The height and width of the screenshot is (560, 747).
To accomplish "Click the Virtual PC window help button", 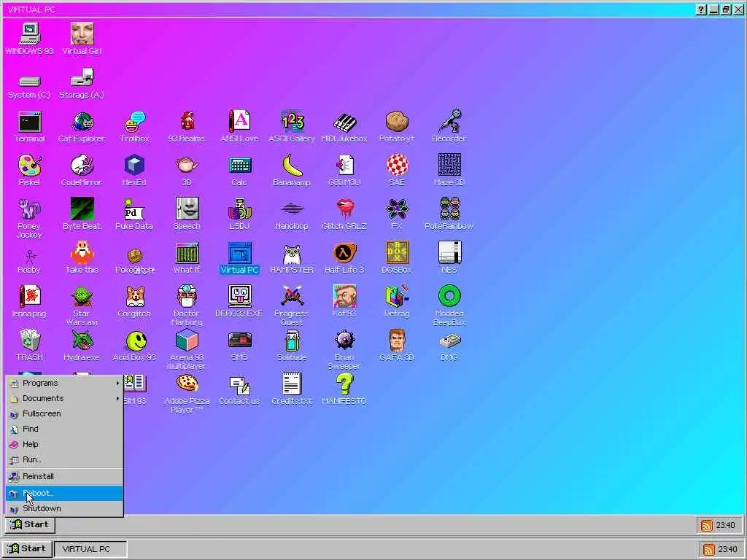I will (x=701, y=9).
